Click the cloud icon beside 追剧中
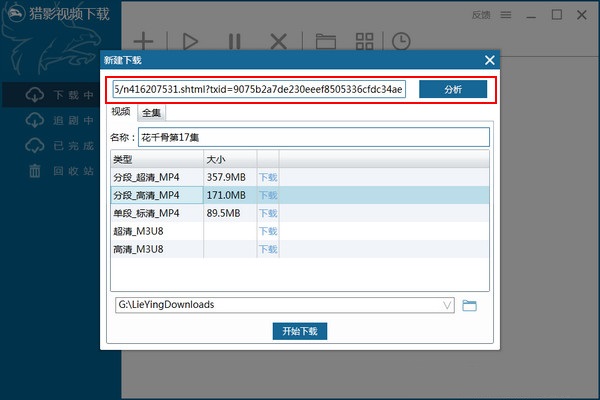Image resolution: width=600 pixels, height=400 pixels. click(x=35, y=120)
